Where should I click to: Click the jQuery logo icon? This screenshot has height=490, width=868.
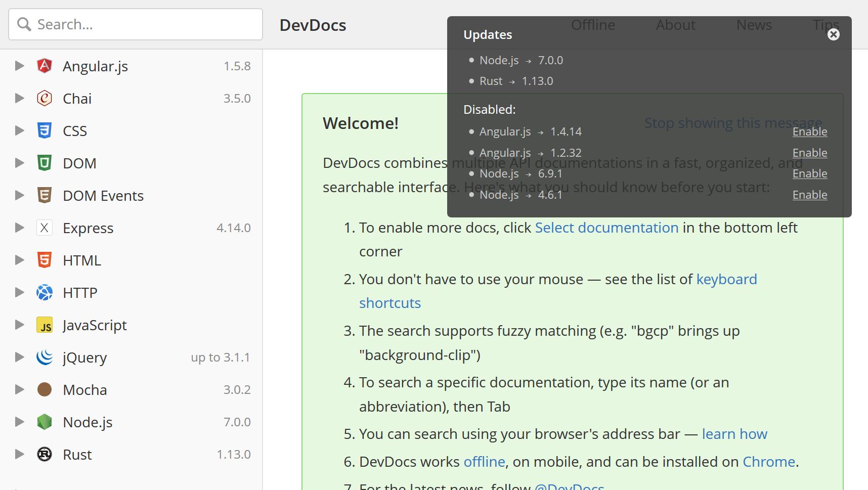[45, 357]
